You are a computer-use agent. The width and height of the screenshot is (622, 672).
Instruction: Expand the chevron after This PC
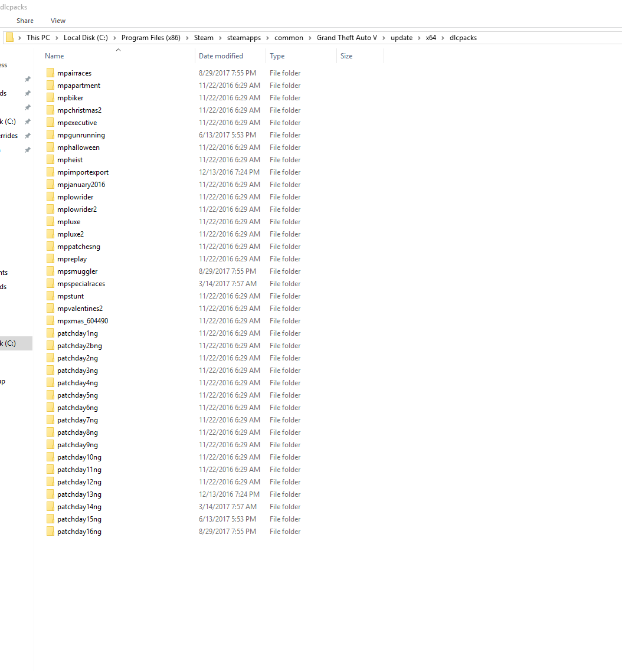pyautogui.click(x=57, y=38)
